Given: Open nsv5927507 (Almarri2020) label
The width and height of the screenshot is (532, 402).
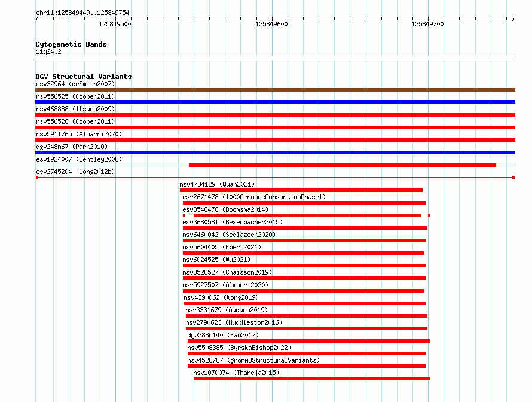Looking at the screenshot, I should (x=225, y=285).
